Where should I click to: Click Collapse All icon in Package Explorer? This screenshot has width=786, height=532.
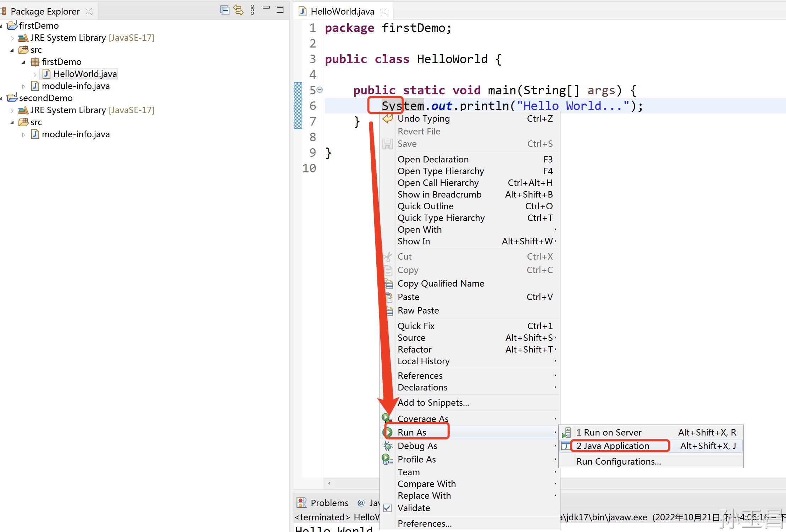pos(225,10)
